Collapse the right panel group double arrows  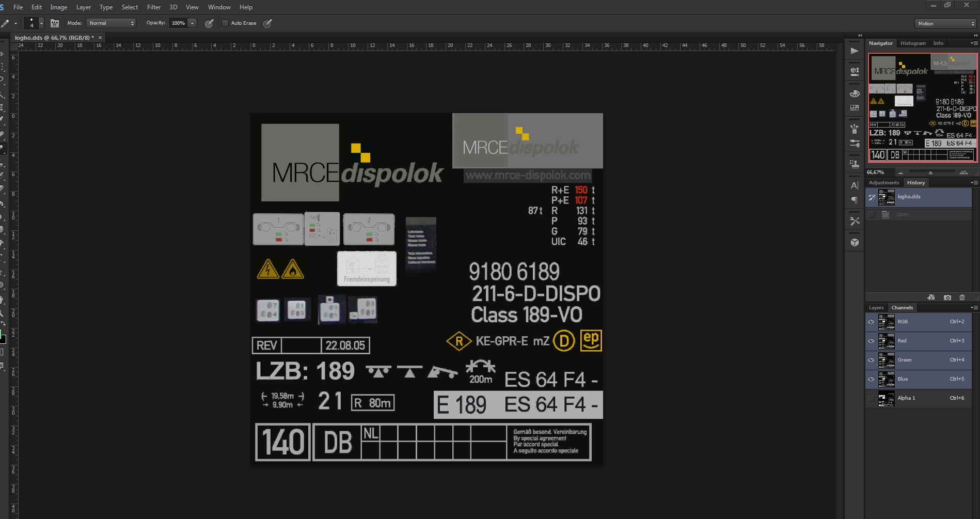976,35
